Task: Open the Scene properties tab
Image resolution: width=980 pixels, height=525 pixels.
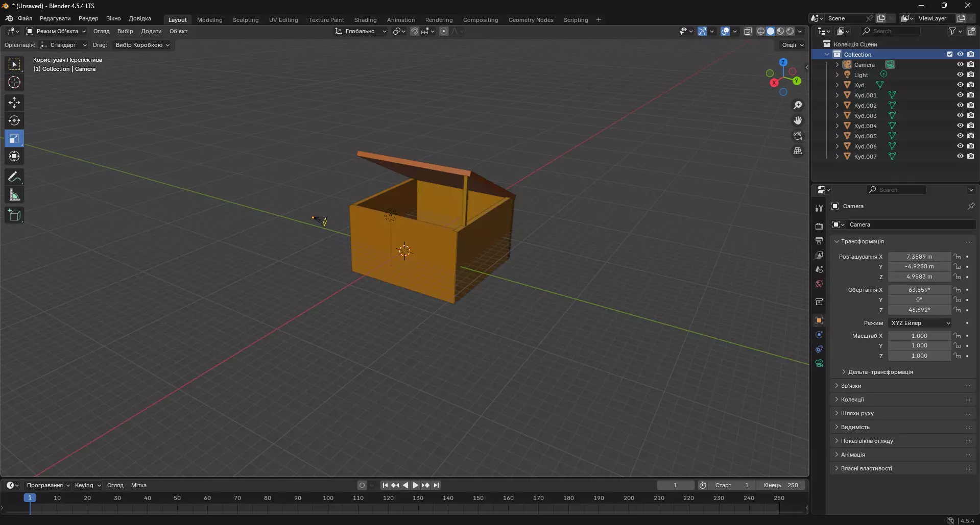Action: pyautogui.click(x=819, y=269)
